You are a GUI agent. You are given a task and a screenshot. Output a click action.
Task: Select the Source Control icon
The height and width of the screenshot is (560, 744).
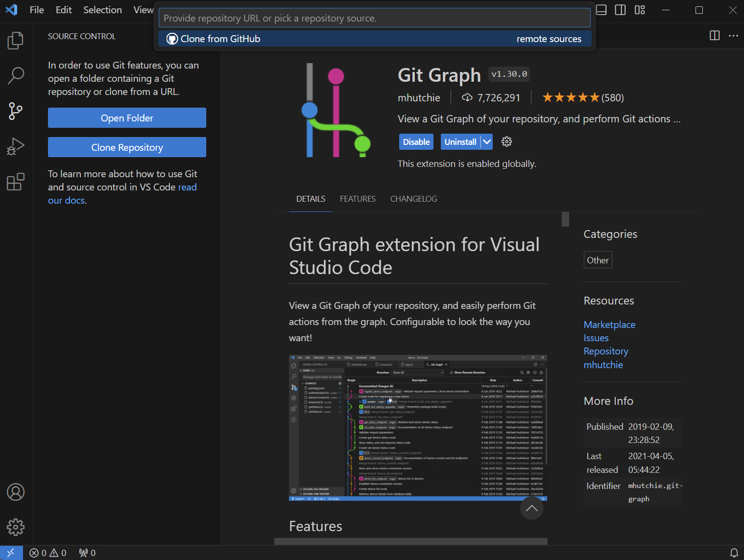pyautogui.click(x=16, y=111)
